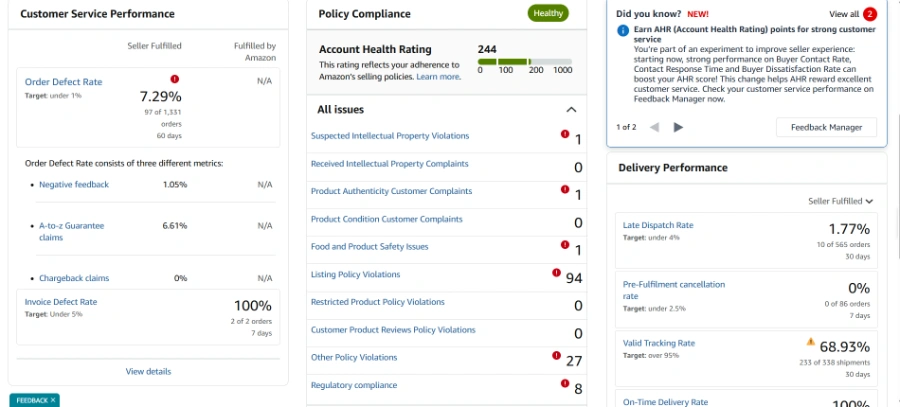Open Received Intellectual Property Complaints
The width and height of the screenshot is (900, 407).
pos(389,164)
